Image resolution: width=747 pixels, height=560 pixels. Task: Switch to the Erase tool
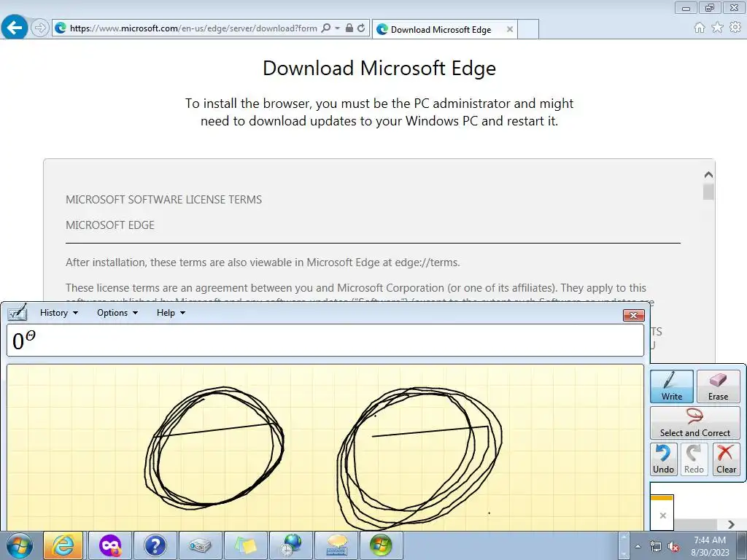tap(718, 386)
